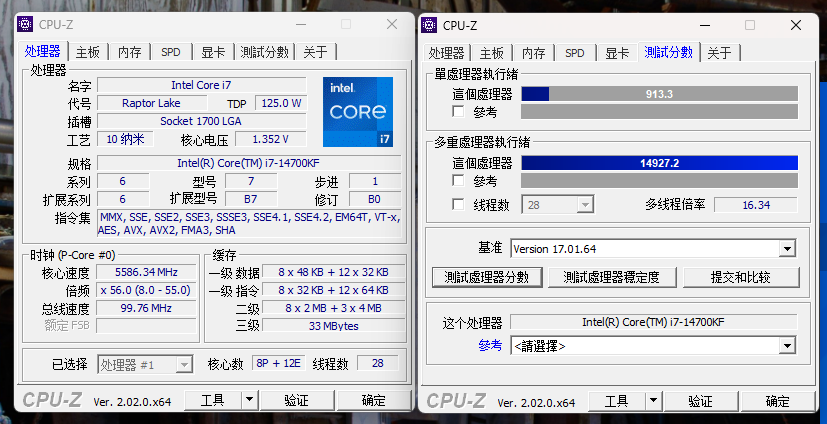Image resolution: width=827 pixels, height=424 pixels.
Task: Open the 已选择 处理器 #1 dropdown
Action: [145, 364]
